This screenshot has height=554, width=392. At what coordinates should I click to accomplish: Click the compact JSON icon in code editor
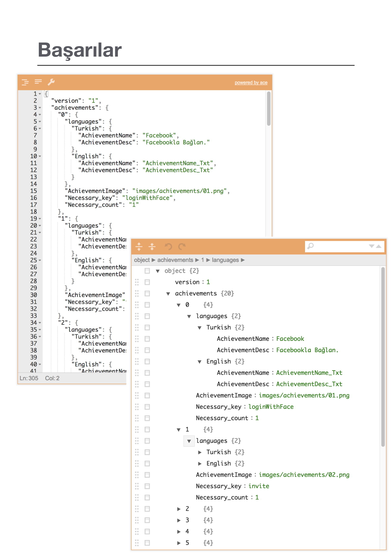click(38, 81)
